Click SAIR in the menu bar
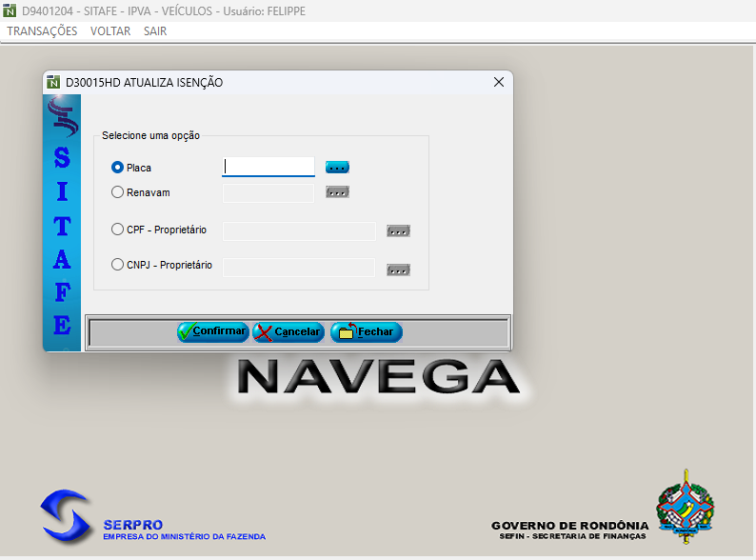 click(155, 30)
